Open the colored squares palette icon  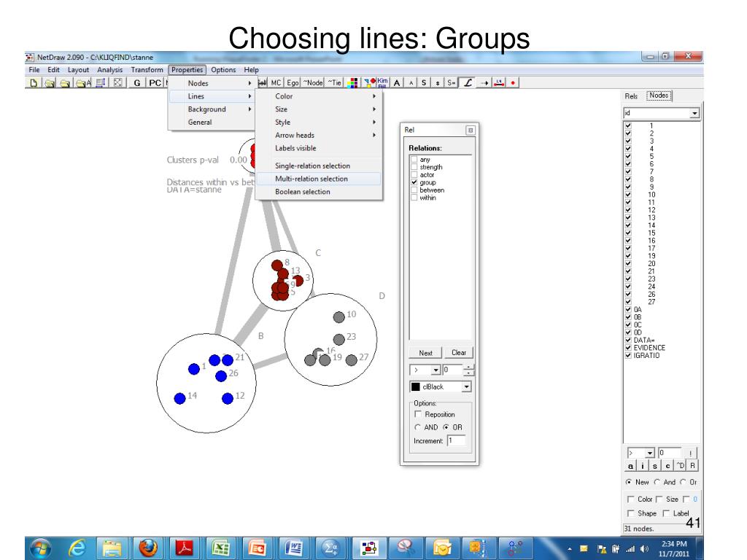coord(352,83)
